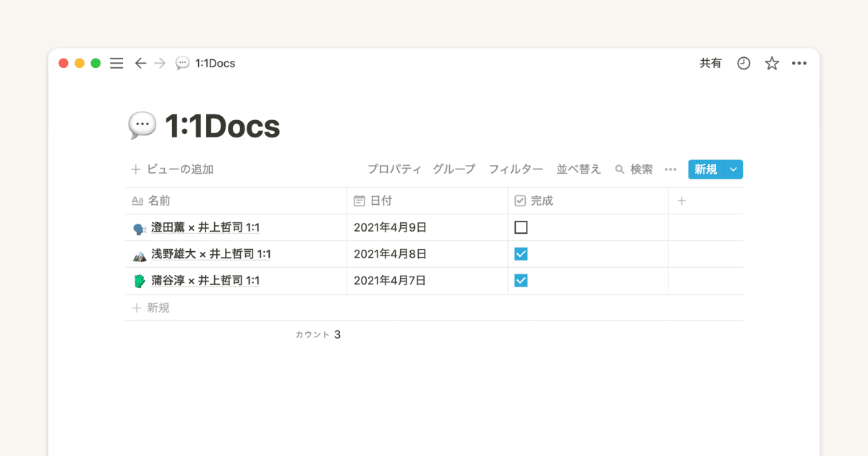
Task: Open the 並べ替え sort menu
Action: point(579,169)
